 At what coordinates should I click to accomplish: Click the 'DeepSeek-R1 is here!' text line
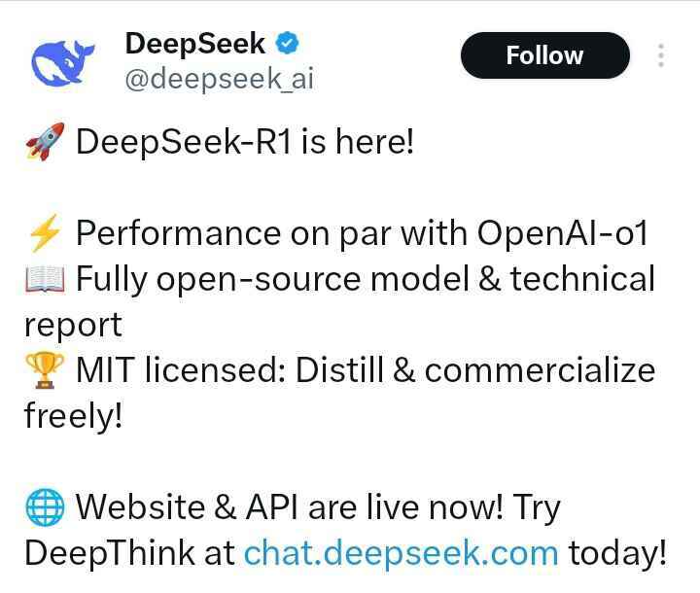(245, 141)
